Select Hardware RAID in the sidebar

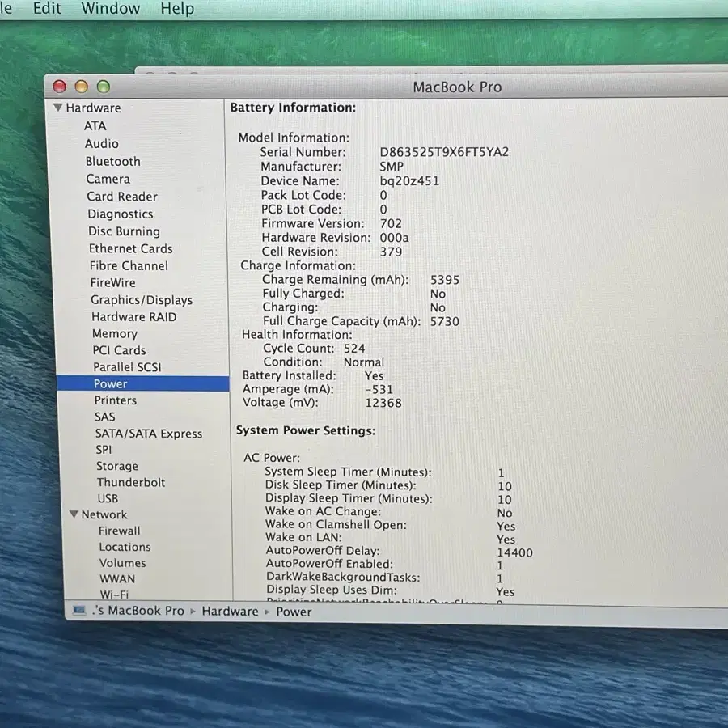[x=134, y=316]
